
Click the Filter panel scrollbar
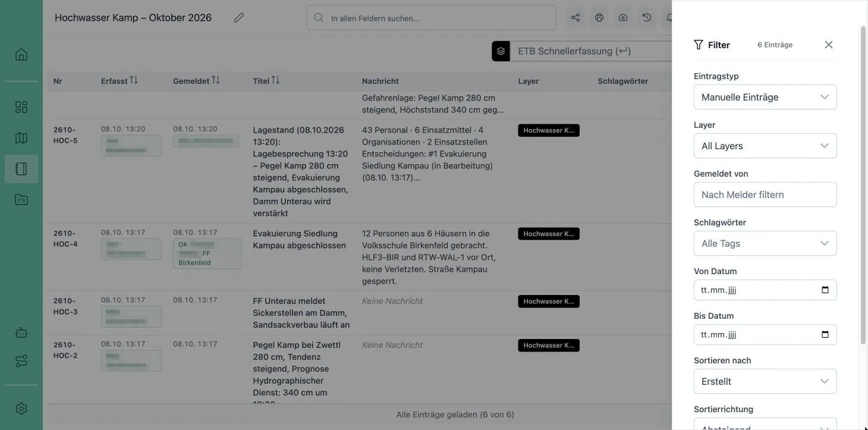(863, 184)
